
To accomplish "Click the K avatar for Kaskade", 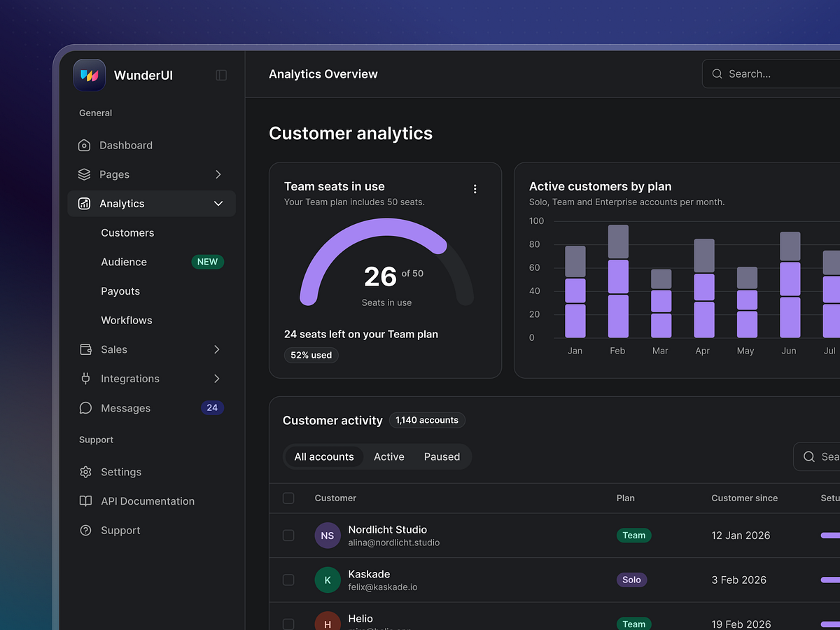I will click(x=328, y=580).
